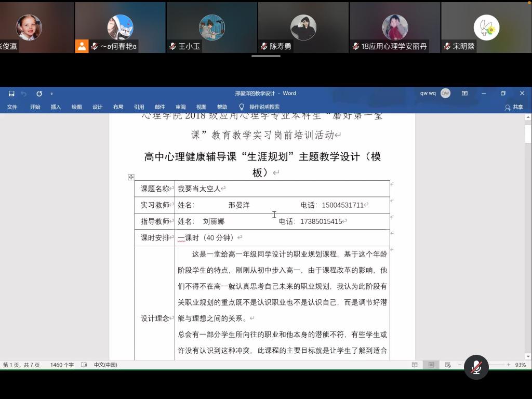Click the zoom in plus button
Viewport: 532px width, 399px height.
[508, 365]
